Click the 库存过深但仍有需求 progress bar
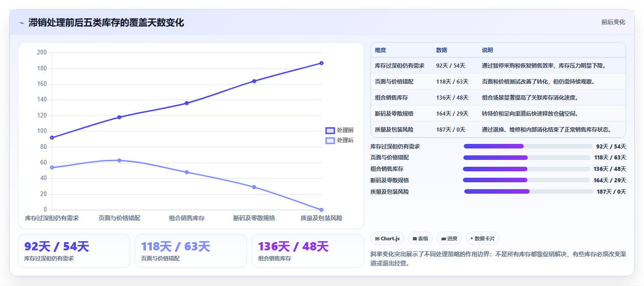This screenshot has height=286, width=644. pyautogui.click(x=528, y=146)
